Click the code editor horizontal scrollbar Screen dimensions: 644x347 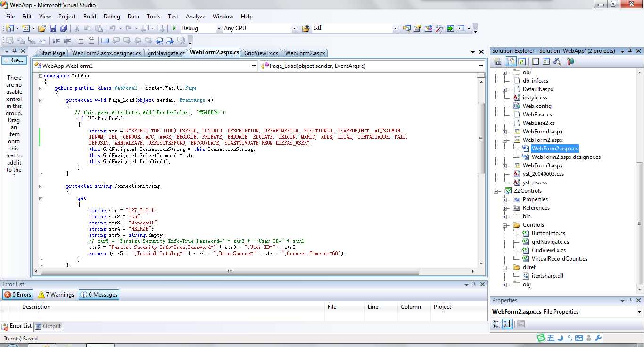[231, 272]
